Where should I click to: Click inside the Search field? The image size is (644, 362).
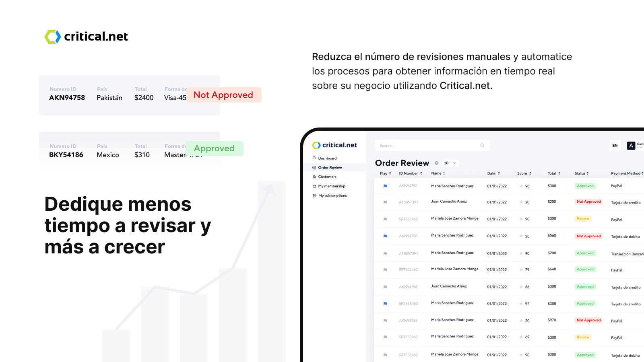point(432,146)
